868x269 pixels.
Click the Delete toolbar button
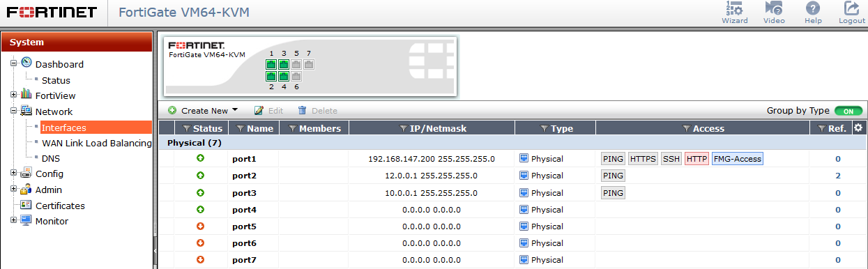tap(317, 111)
